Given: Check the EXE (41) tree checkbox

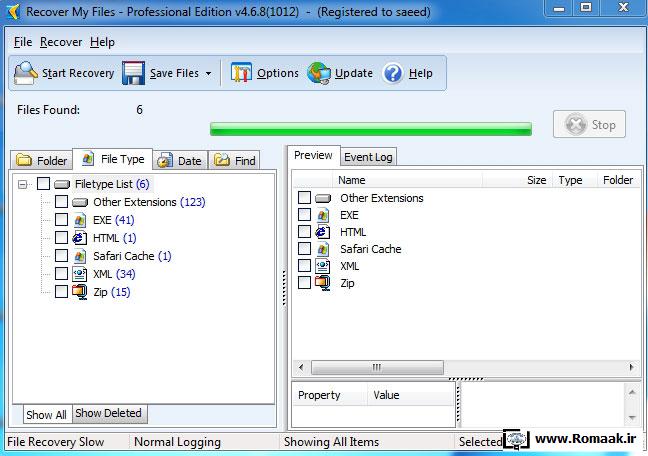Looking at the screenshot, I should 61,220.
